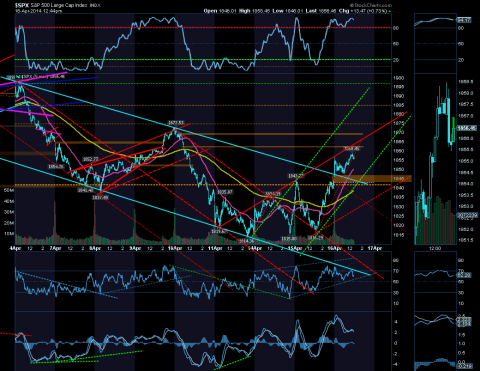Click the green up arrow beside Chg value
The height and width of the screenshot is (371, 480).
(x=390, y=11)
